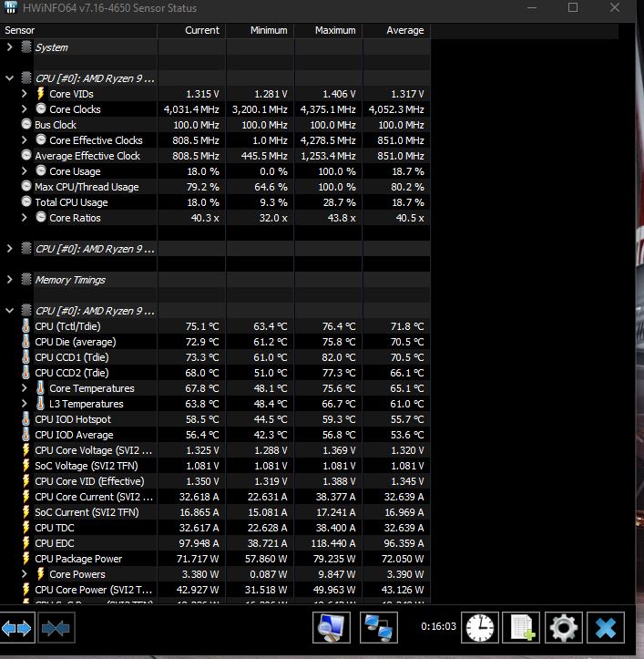The width and height of the screenshot is (644, 659).
Task: Click the 100.0 MHz Bus Clock current value
Action: (196, 125)
